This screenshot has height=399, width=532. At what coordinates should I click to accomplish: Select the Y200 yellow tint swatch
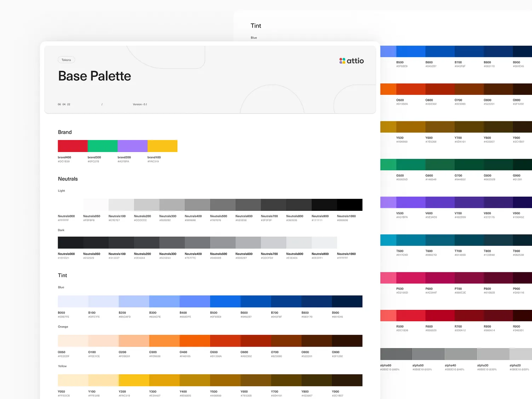click(134, 380)
